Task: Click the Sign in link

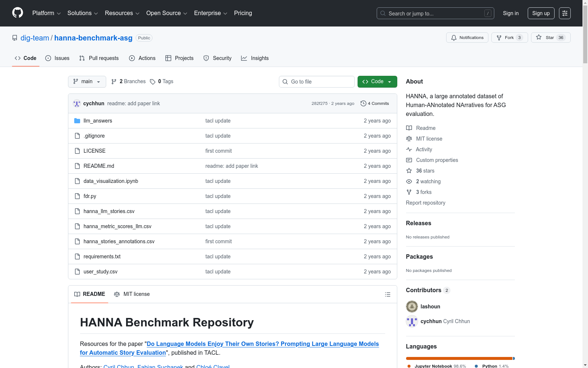Action: [511, 13]
